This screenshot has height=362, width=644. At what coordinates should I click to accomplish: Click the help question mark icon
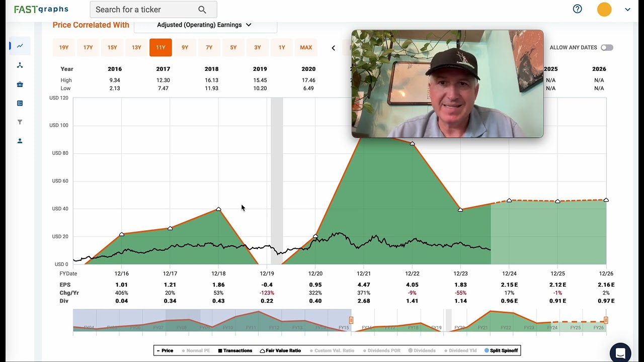tap(578, 9)
